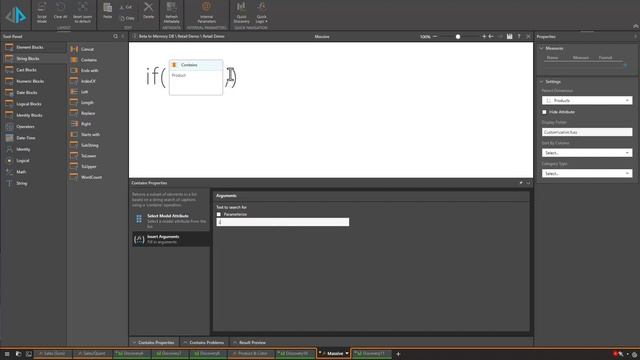Switch to Contains Problems tab
The image size is (640, 360).
[204, 342]
